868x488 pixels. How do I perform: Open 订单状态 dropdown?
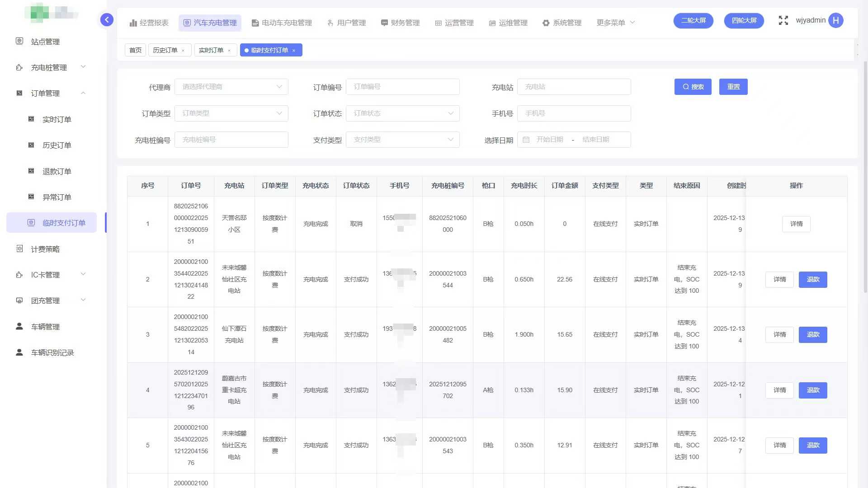tap(402, 113)
